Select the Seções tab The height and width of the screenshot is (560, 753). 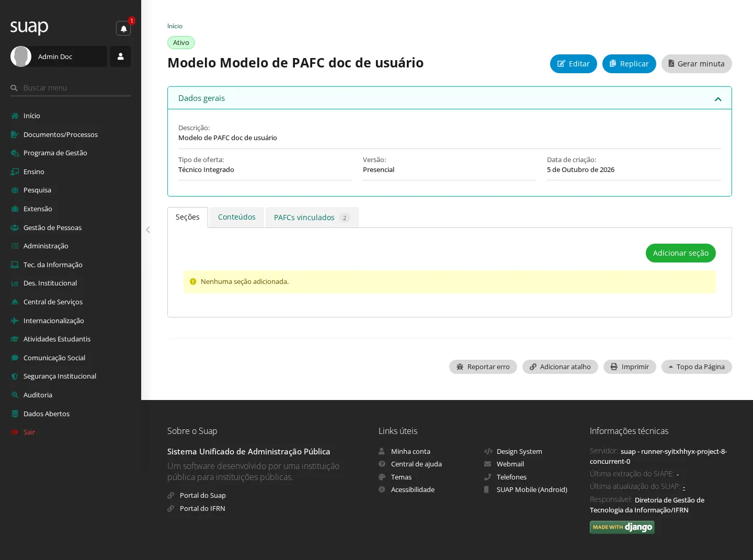coord(188,217)
